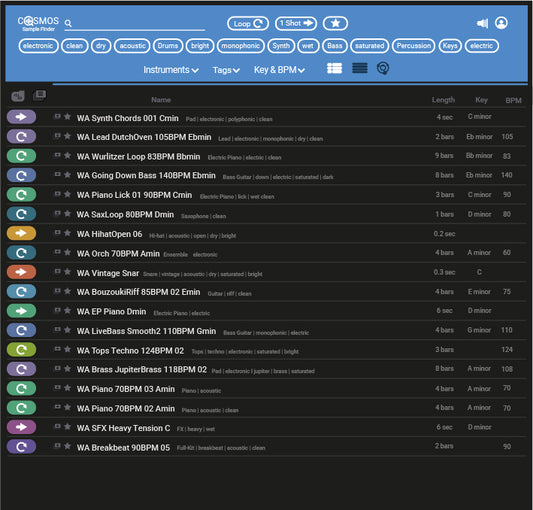
Task: Play the WA HihatOpen 06 one-shot
Action: pos(21,233)
